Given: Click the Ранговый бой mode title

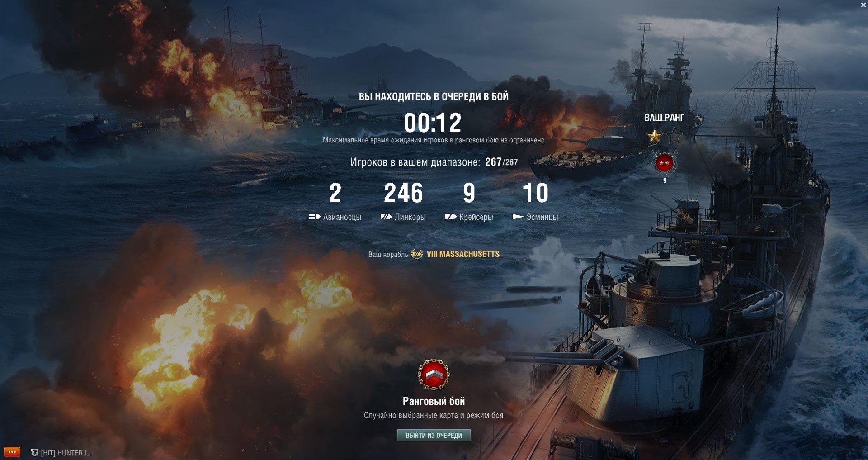Looking at the screenshot, I should click(434, 401).
